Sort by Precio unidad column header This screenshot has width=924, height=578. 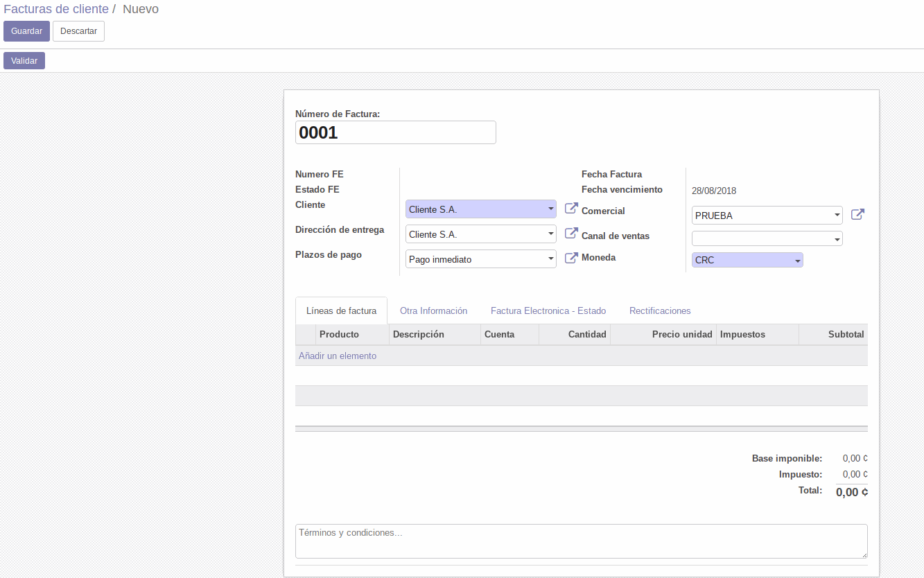tap(663, 334)
